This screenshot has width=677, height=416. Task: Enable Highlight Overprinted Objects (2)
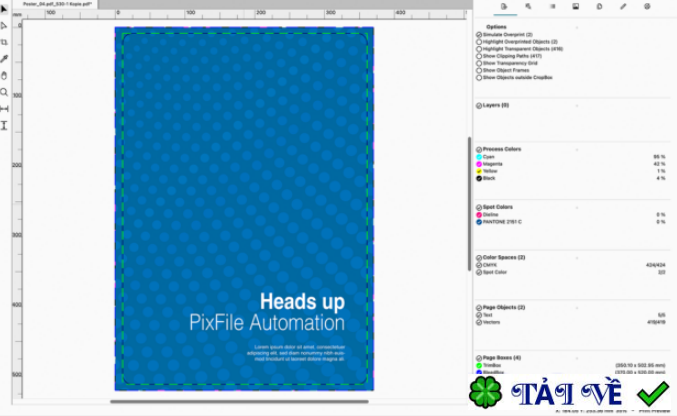[x=479, y=42]
